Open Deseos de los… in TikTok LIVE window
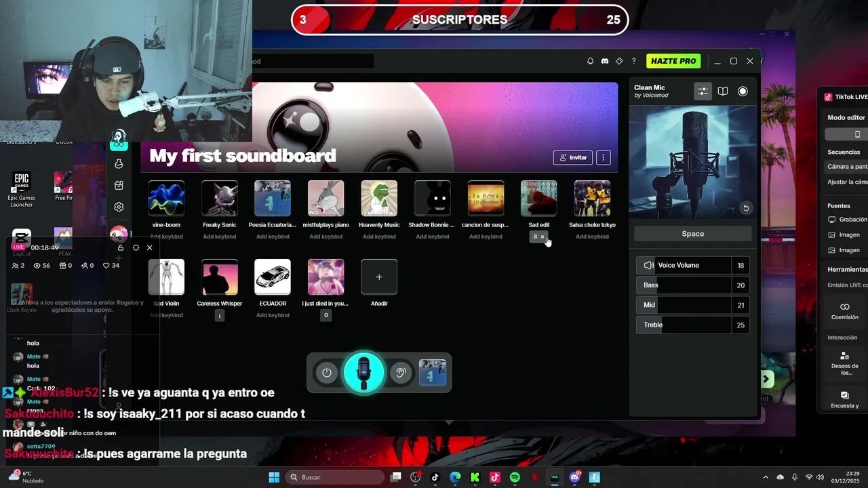 pos(844,364)
